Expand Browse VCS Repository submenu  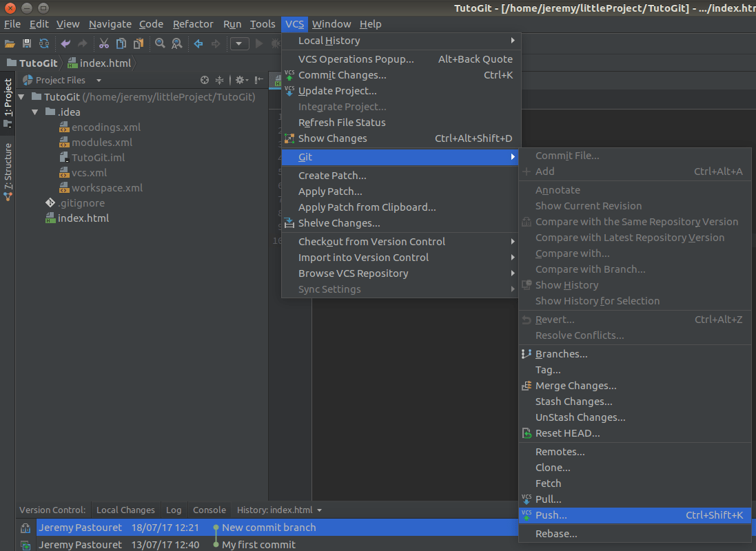[401, 273]
